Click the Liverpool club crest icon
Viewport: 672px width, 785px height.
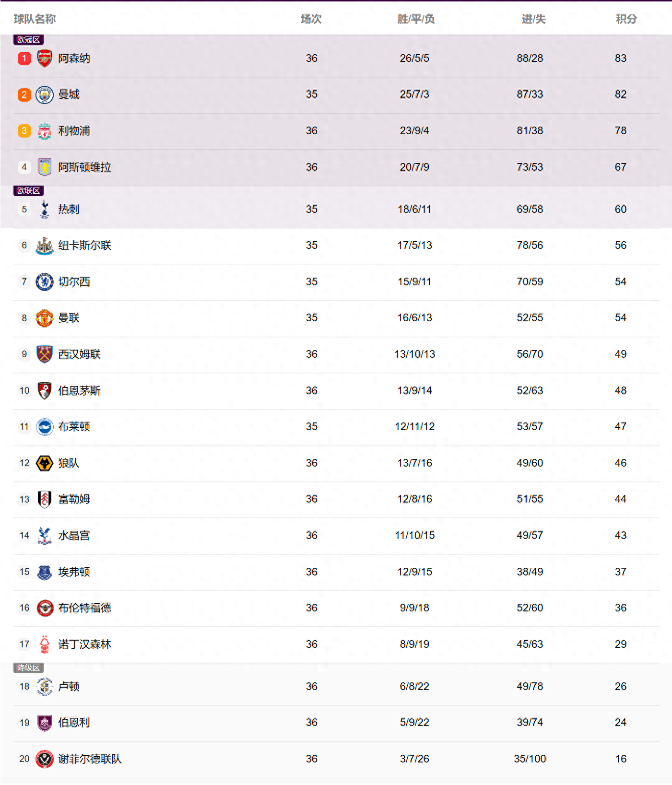point(45,131)
